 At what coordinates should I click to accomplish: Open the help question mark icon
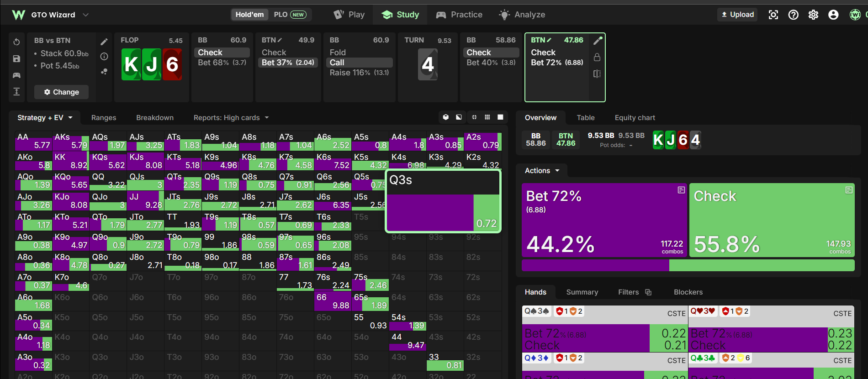[x=794, y=15]
